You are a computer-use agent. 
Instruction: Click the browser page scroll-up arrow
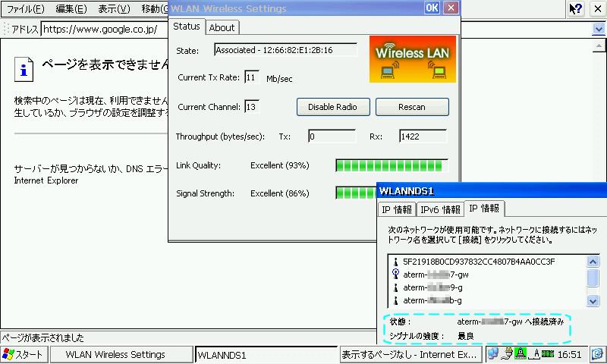(599, 46)
